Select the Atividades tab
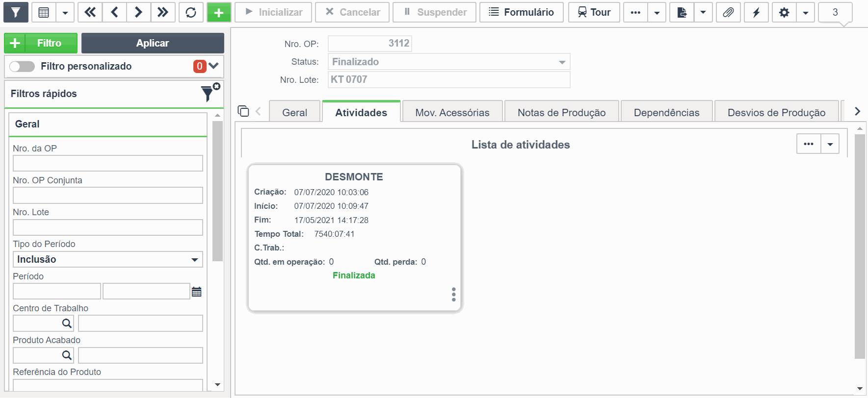868x398 pixels. click(x=361, y=112)
